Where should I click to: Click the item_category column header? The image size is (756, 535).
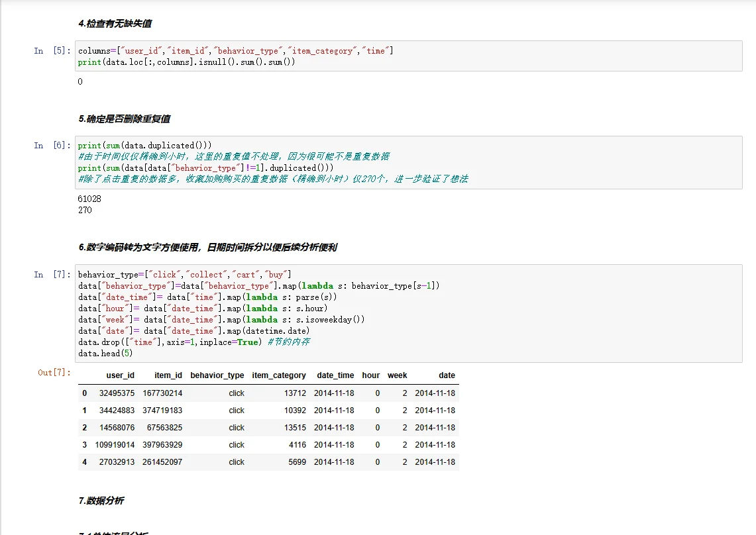pos(279,375)
